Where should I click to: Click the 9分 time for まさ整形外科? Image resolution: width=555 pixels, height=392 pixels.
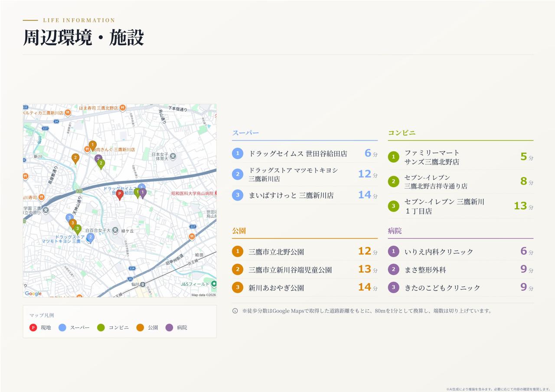pos(527,269)
